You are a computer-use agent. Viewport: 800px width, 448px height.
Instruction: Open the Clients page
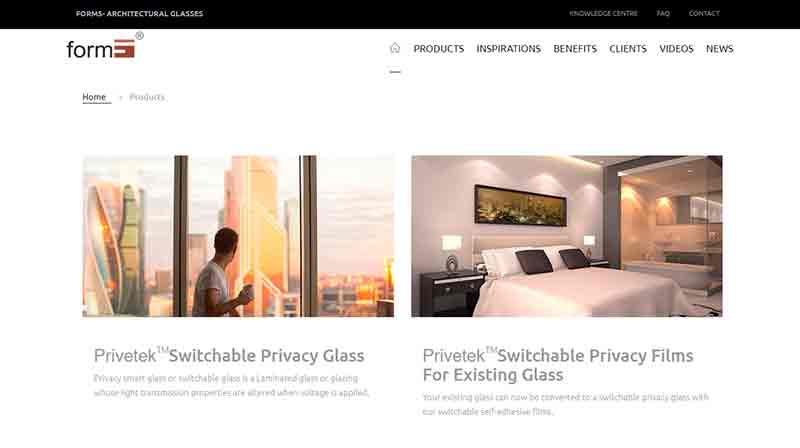(x=628, y=48)
